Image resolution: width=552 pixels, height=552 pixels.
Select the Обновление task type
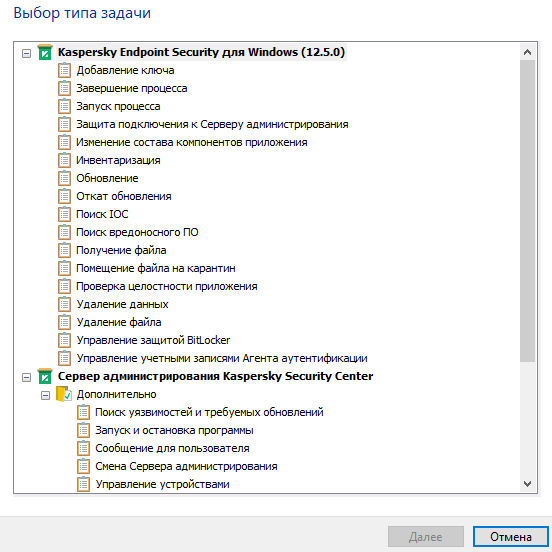pyautogui.click(x=107, y=178)
